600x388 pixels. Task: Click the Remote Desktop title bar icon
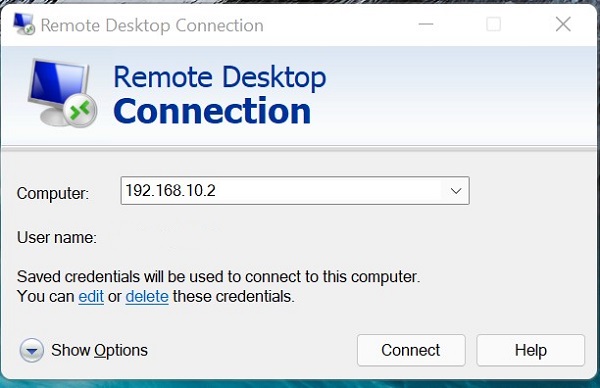click(x=24, y=24)
